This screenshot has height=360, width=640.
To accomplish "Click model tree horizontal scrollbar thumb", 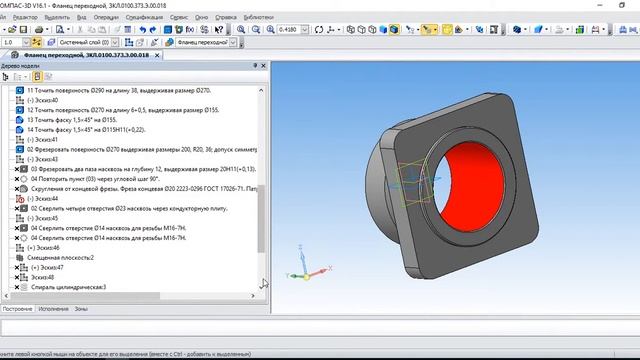I will 85,296.
